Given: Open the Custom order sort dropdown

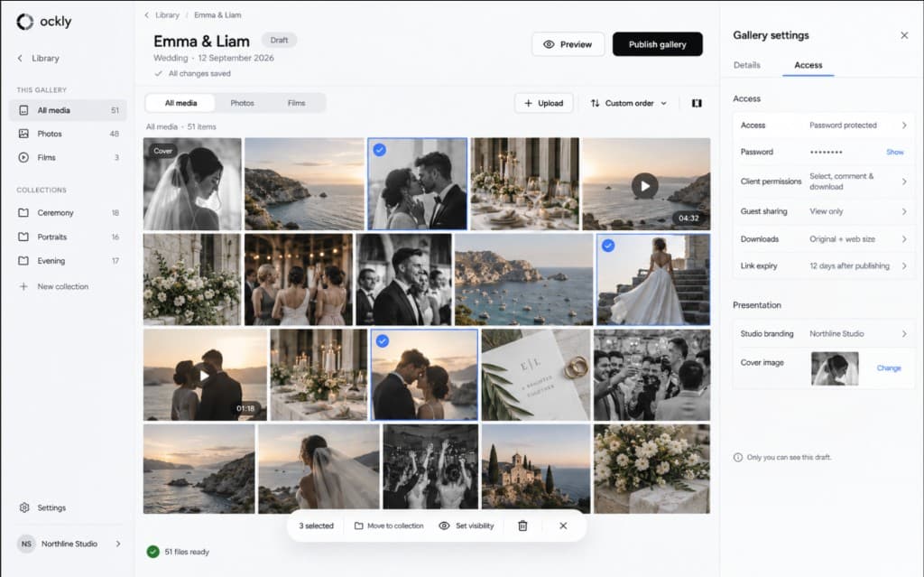Looking at the screenshot, I should [x=629, y=103].
